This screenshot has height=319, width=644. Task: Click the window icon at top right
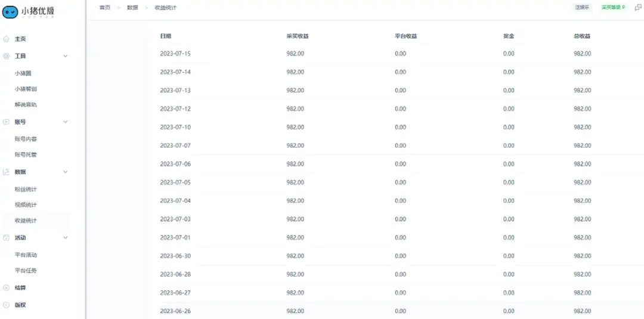click(x=638, y=8)
